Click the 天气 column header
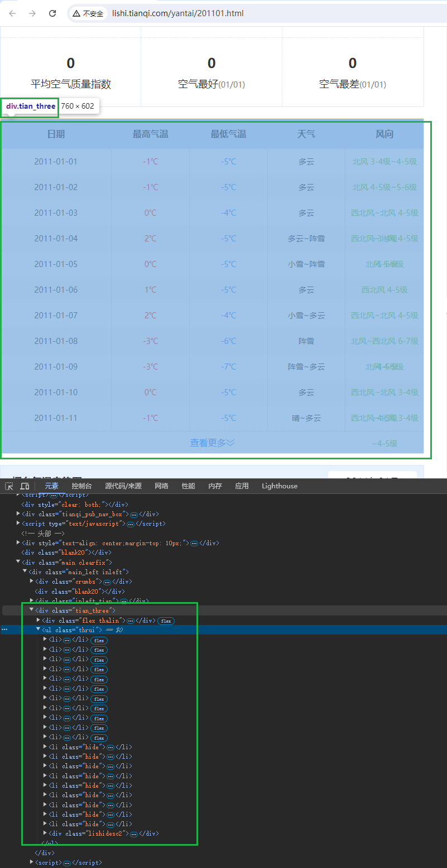447x868 pixels. coord(306,134)
